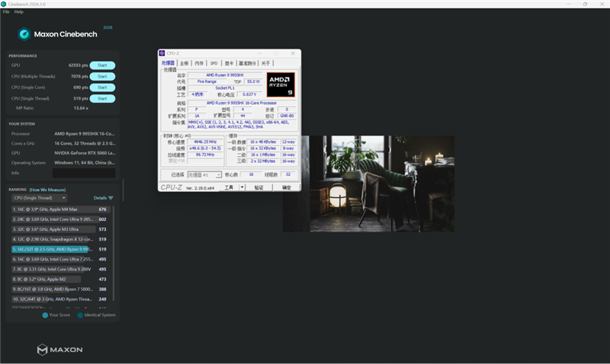The width and height of the screenshot is (610, 364).
Task: Select the highlighted AMD Ryzen 9 995 ranking row
Action: (61, 250)
